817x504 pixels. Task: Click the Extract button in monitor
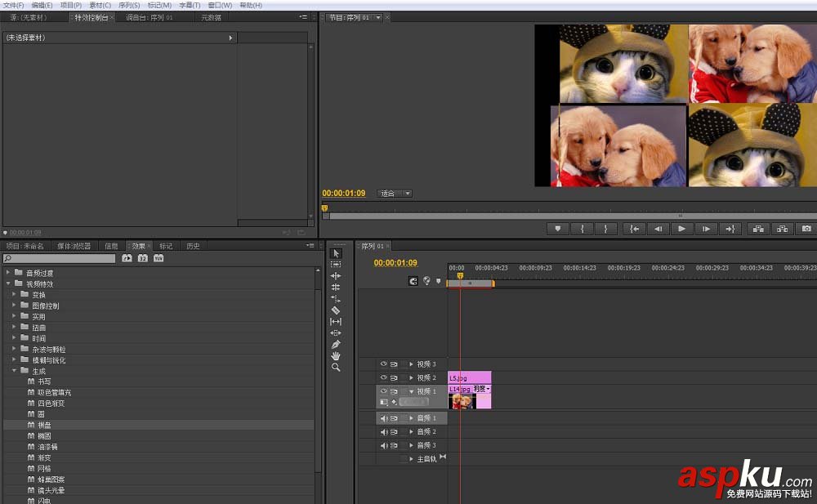[782, 229]
